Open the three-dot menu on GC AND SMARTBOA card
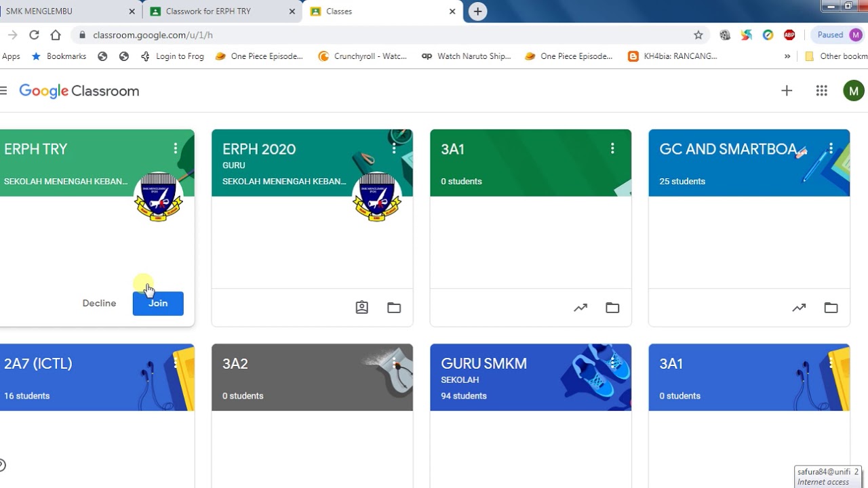This screenshot has width=868, height=488. (x=831, y=148)
